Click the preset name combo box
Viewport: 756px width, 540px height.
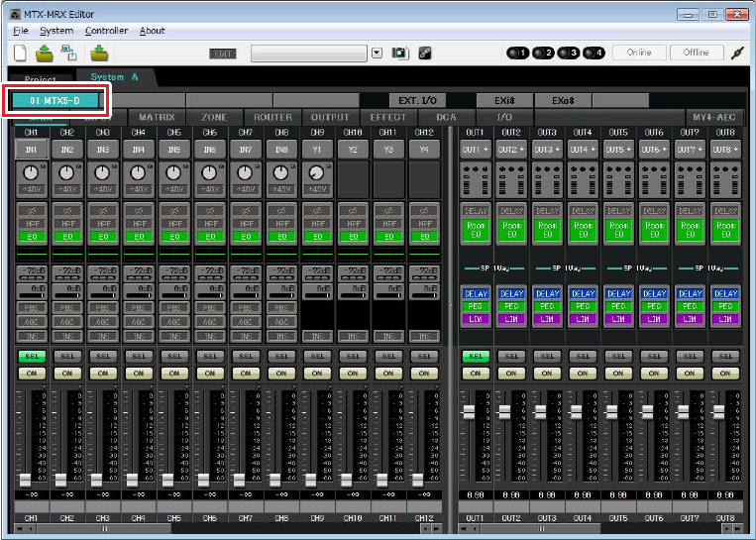(309, 54)
